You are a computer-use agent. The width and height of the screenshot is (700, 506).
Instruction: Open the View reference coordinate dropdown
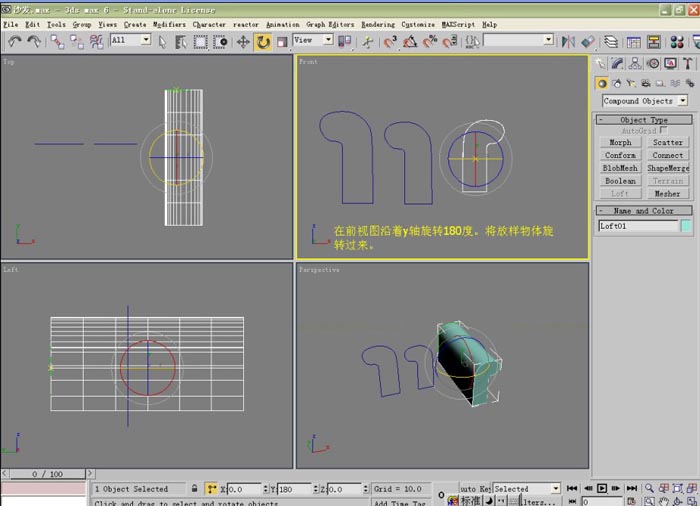click(313, 40)
